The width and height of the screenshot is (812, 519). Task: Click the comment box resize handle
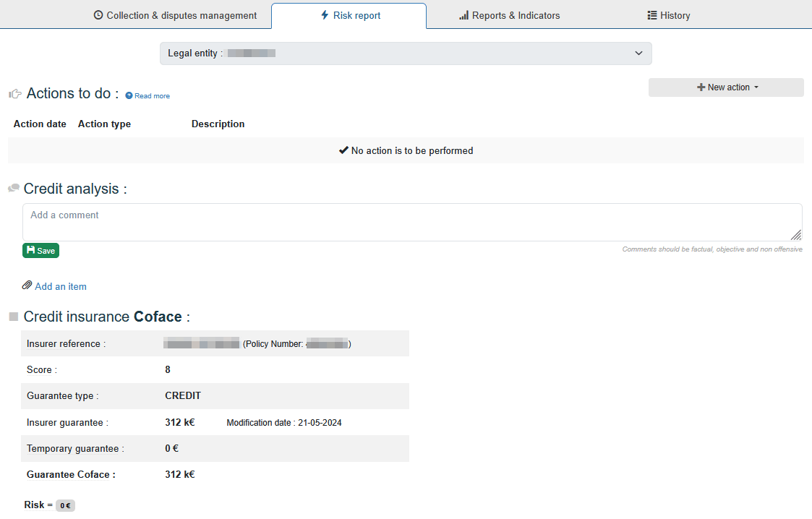click(x=795, y=235)
